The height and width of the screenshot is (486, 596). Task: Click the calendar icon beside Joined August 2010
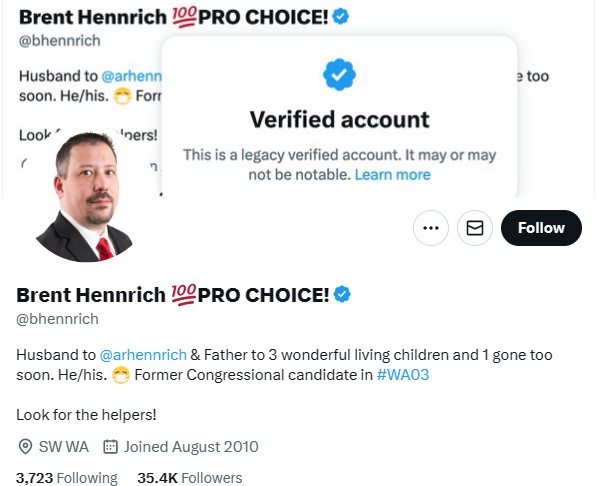pos(110,446)
